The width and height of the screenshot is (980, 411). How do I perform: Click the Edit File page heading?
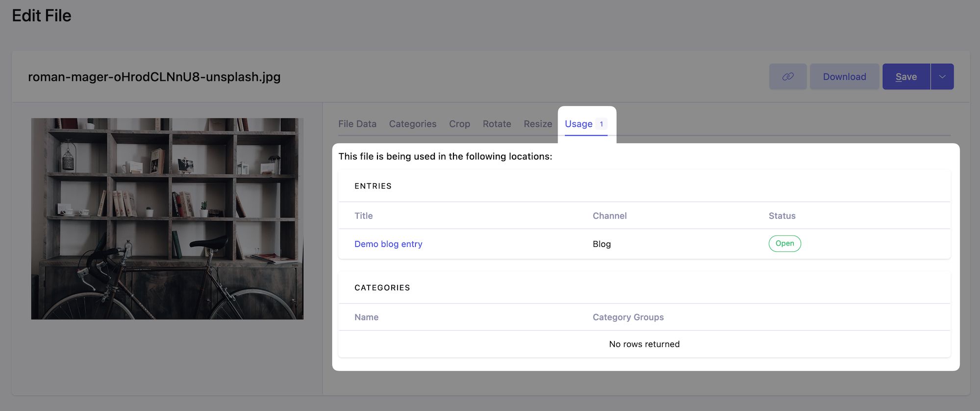click(42, 16)
